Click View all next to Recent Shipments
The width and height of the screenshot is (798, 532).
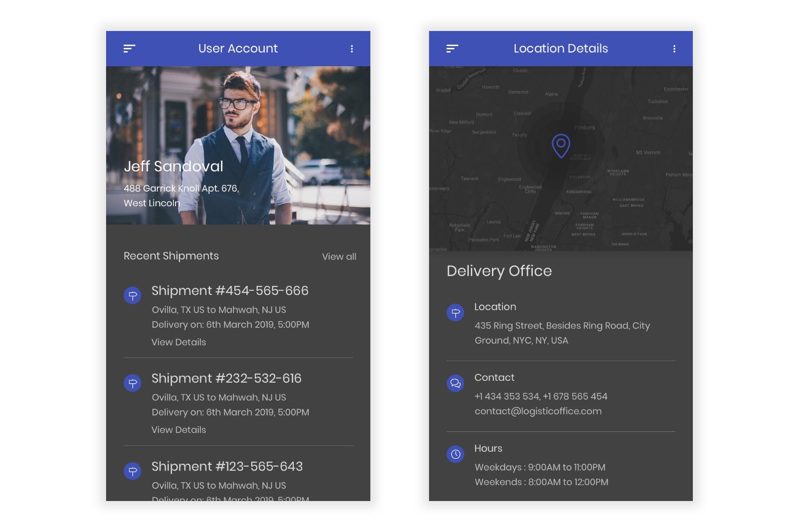pos(339,256)
